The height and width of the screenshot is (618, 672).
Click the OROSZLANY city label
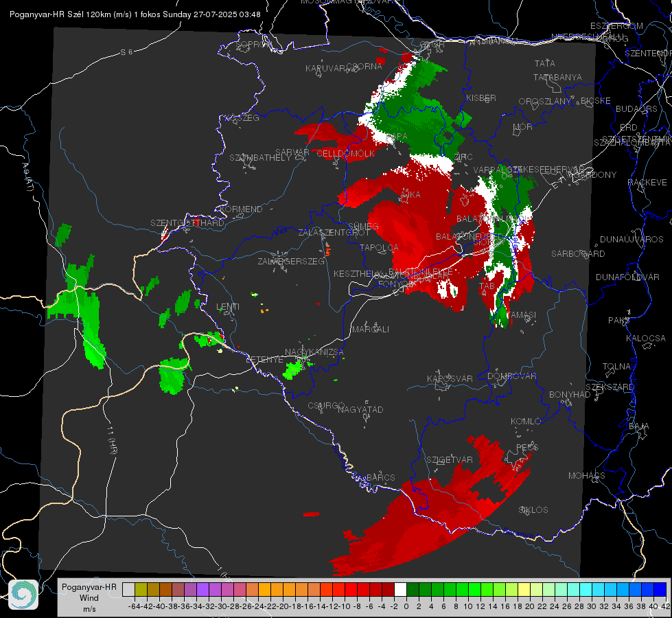pyautogui.click(x=545, y=102)
